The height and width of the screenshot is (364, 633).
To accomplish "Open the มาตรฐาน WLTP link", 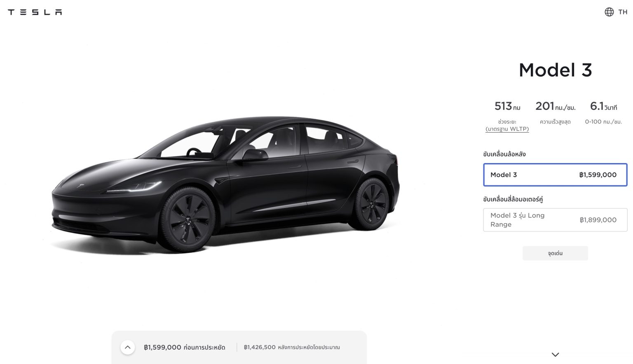I will point(507,129).
